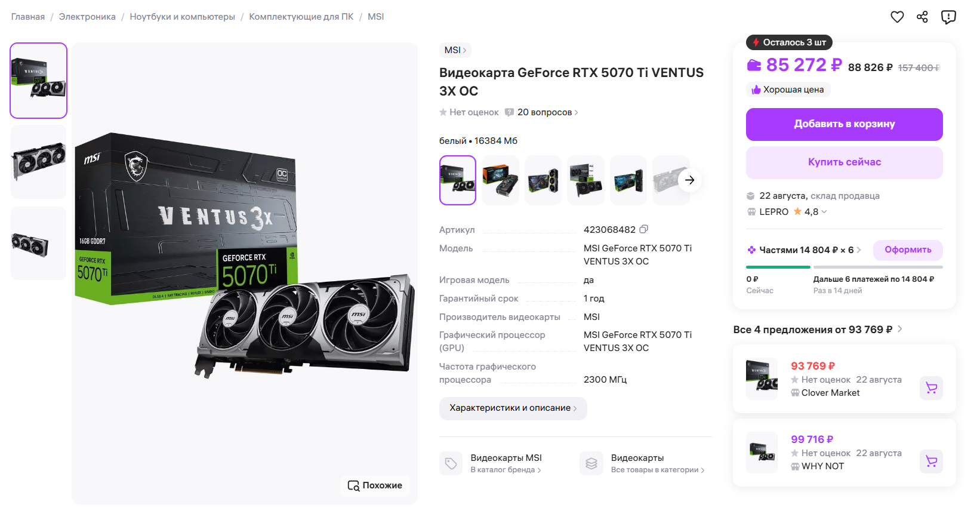
Task: Expand all 4 offers list
Action: (x=818, y=330)
